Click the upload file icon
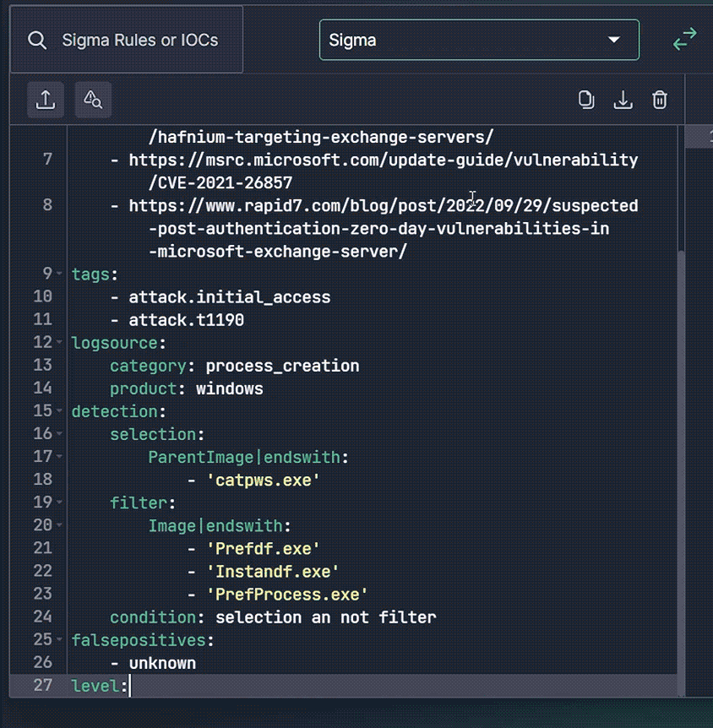713x728 pixels. [x=46, y=100]
